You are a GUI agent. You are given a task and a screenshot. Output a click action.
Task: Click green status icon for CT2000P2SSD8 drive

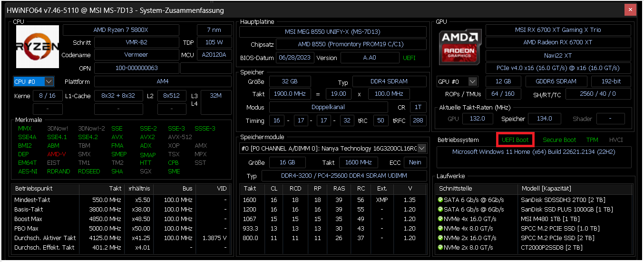[x=440, y=248]
